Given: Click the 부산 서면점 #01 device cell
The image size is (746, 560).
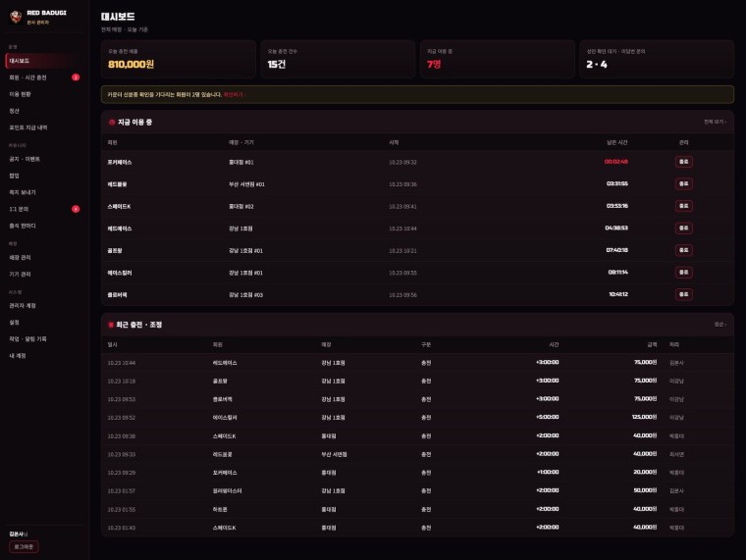Looking at the screenshot, I should pyautogui.click(x=246, y=184).
